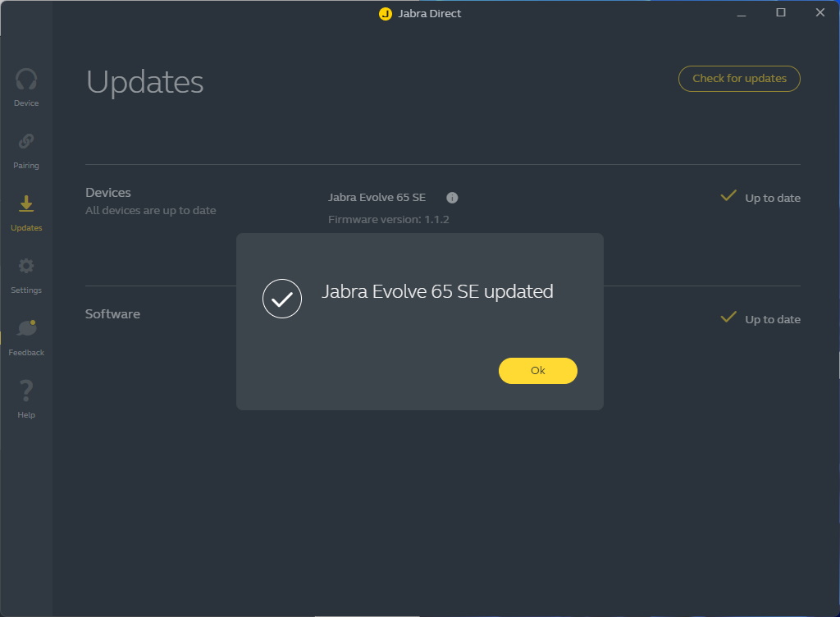This screenshot has height=617, width=840.
Task: Open the Device section headphones icon
Action: (25, 80)
